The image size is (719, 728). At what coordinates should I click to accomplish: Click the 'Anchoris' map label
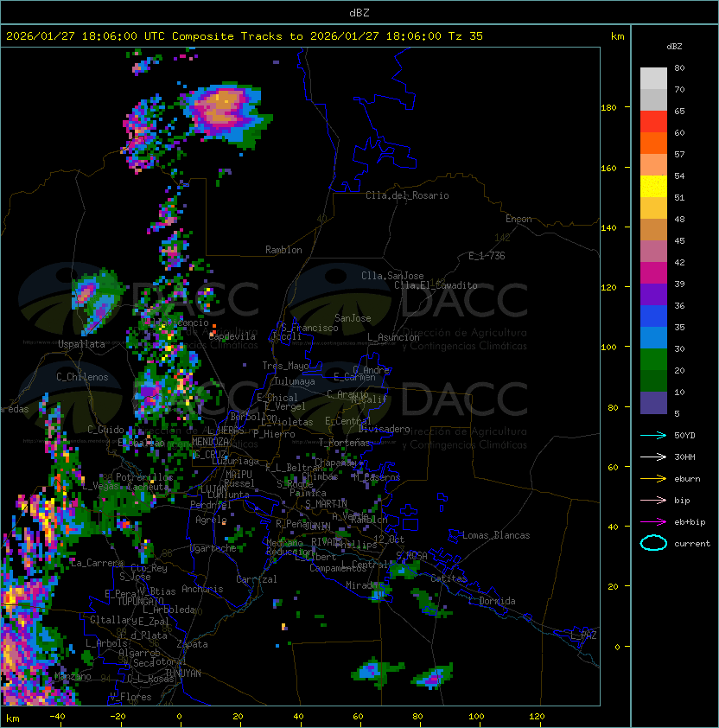pos(202,589)
